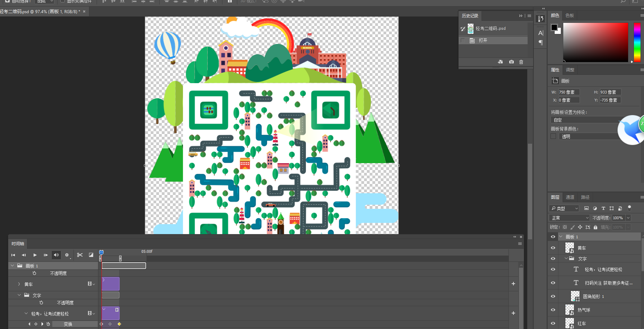Toggle opacity stopwatch under 画板 1 track
Image resolution: width=644 pixels, height=329 pixels.
coord(34,273)
